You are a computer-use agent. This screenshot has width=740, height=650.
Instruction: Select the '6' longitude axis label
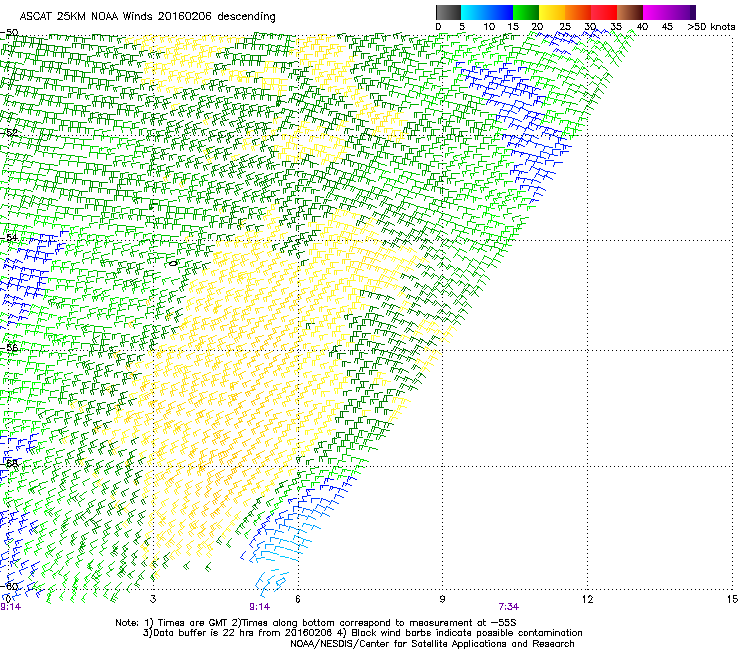click(298, 599)
